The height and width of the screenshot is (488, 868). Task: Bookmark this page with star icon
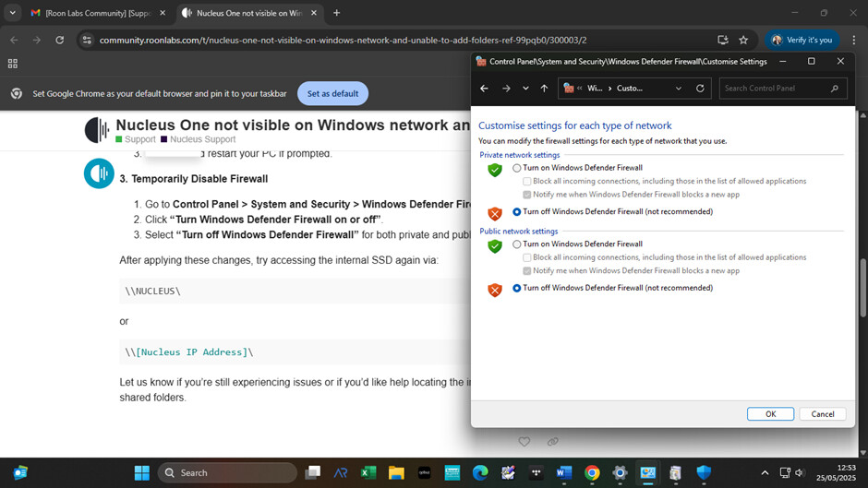[743, 40]
